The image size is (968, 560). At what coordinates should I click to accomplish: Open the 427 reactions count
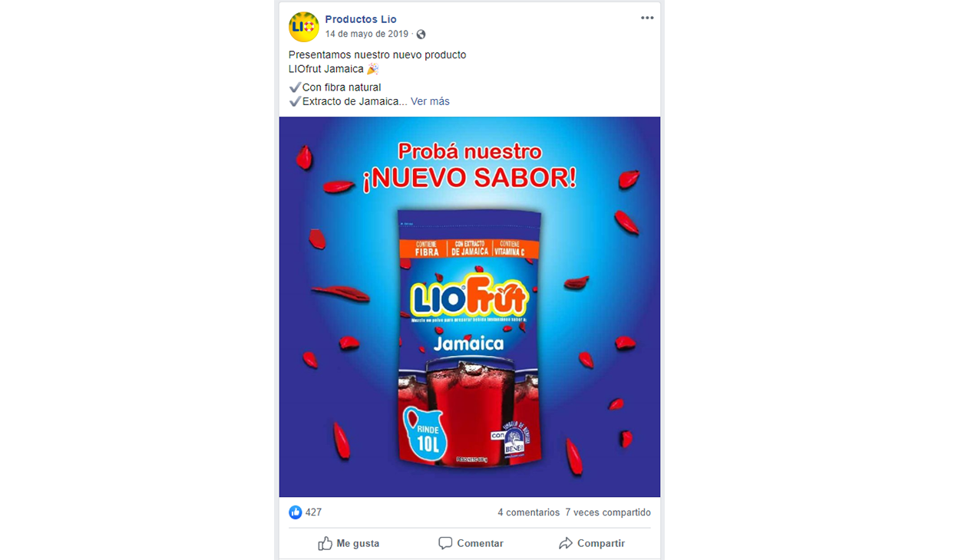[313, 512]
